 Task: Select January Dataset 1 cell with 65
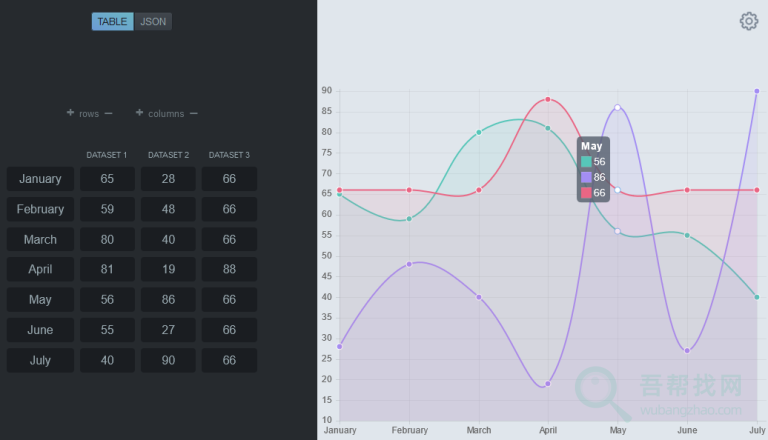107,179
